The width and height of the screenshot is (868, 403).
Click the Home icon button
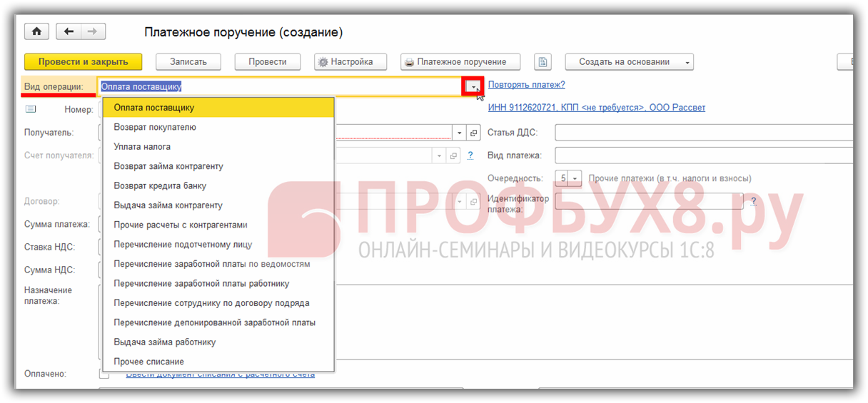click(36, 31)
